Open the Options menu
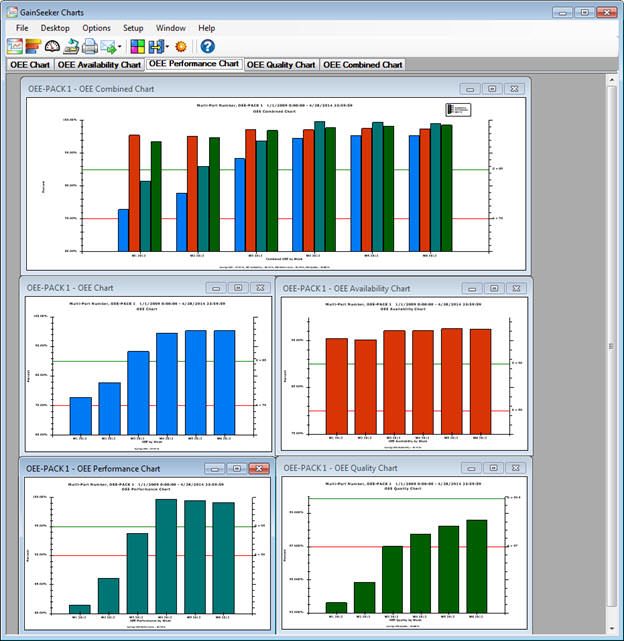Image resolution: width=624 pixels, height=641 pixels. (97, 28)
